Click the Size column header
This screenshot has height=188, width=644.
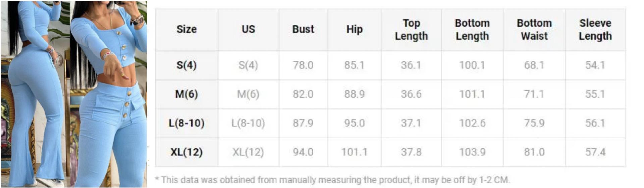tap(186, 30)
